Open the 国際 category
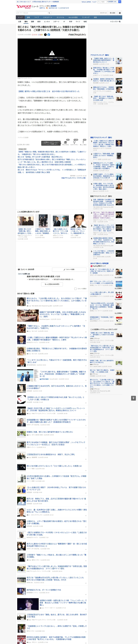138x644 pixels. tap(32, 21)
